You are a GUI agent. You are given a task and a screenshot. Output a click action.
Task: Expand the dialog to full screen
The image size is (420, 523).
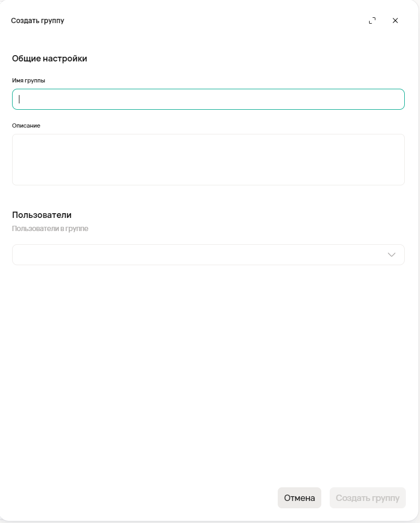click(x=372, y=20)
